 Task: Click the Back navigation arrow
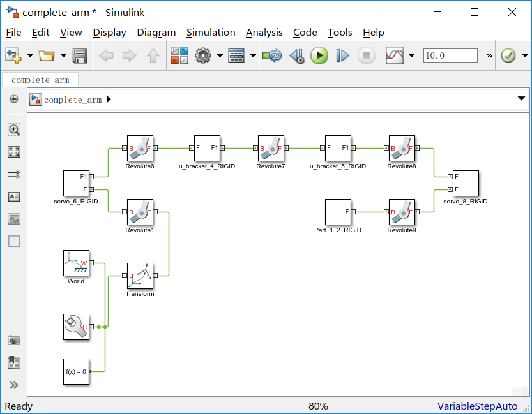click(x=106, y=55)
